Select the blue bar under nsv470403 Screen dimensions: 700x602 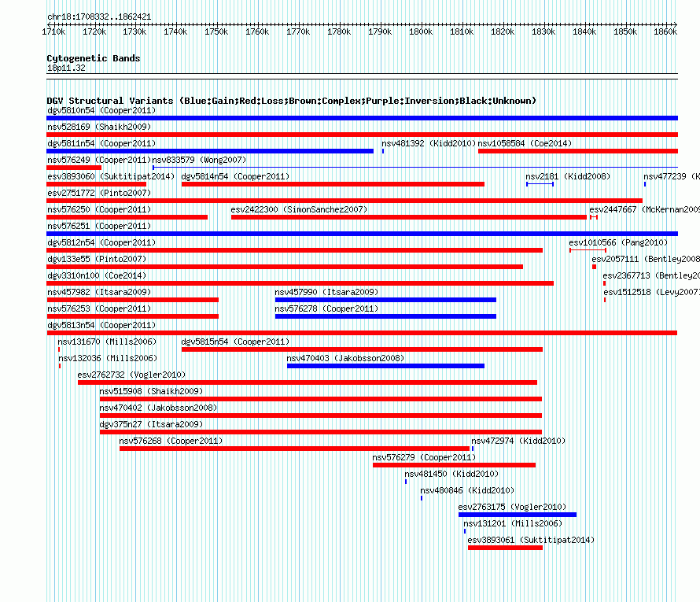tap(385, 366)
